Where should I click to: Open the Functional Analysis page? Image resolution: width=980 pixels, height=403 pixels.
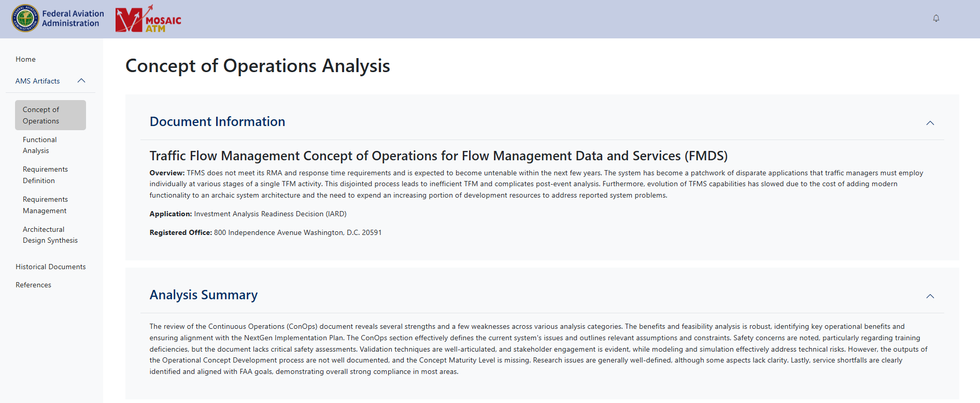tap(39, 145)
